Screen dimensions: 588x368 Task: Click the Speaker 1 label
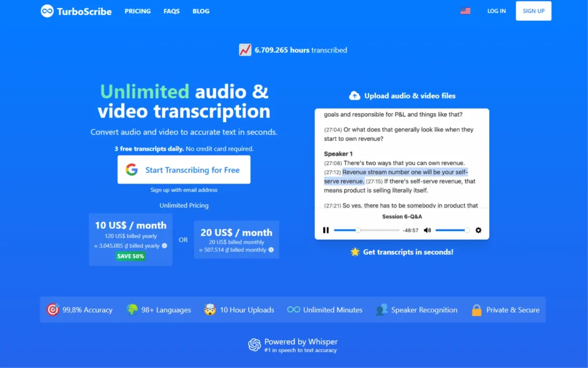coord(338,154)
